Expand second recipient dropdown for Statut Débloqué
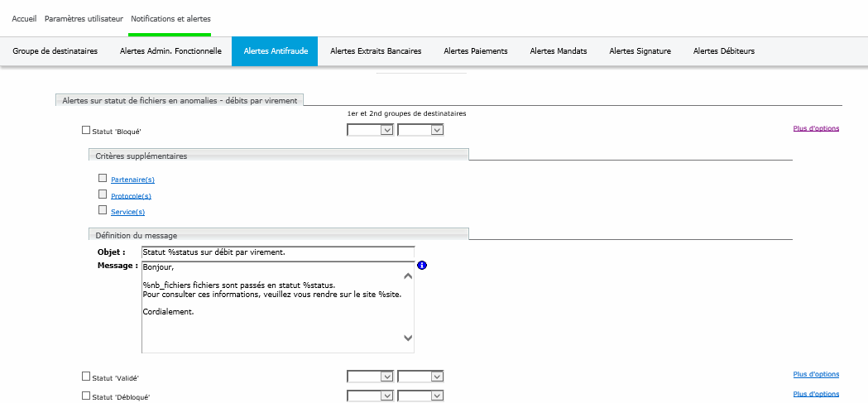This screenshot has height=403, width=868. click(420, 395)
